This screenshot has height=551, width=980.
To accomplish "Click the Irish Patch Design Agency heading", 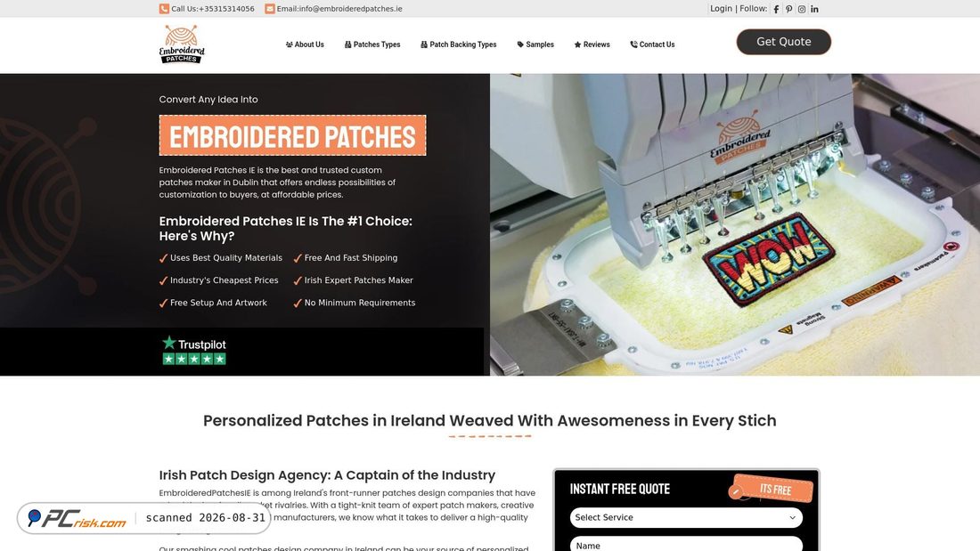I will 327,475.
